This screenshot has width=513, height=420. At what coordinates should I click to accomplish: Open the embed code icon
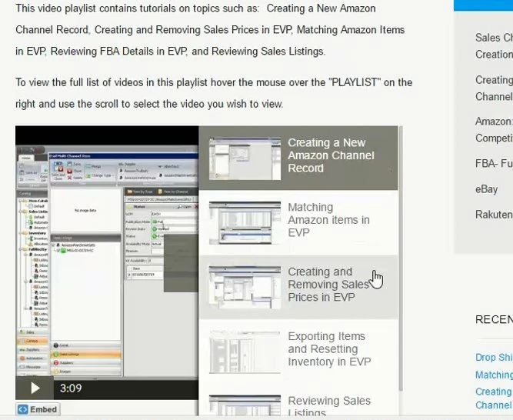[22, 409]
